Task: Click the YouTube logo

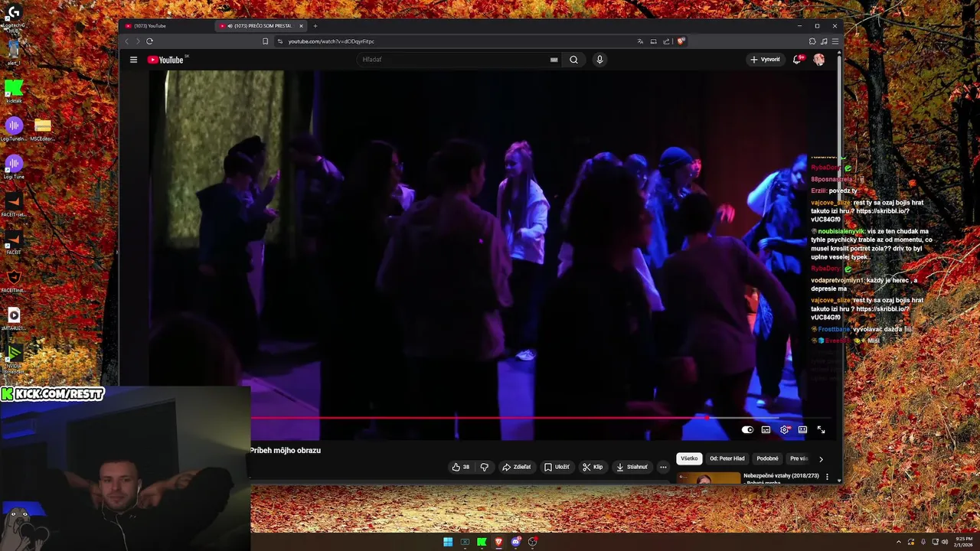Action: click(x=166, y=60)
